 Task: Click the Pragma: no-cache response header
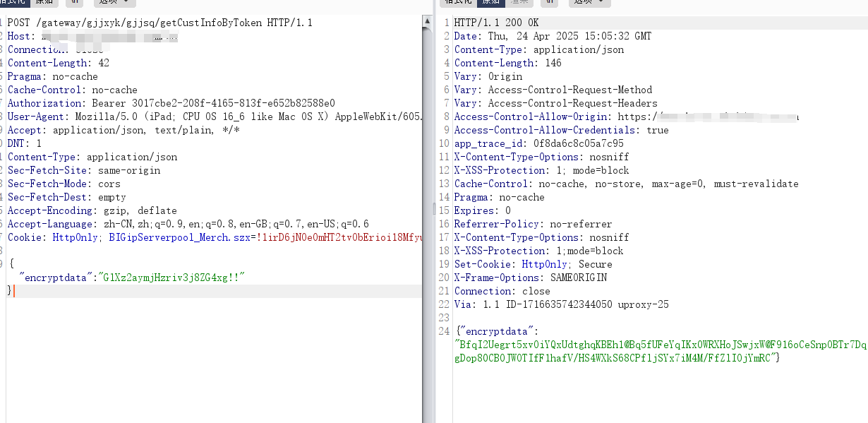(500, 197)
